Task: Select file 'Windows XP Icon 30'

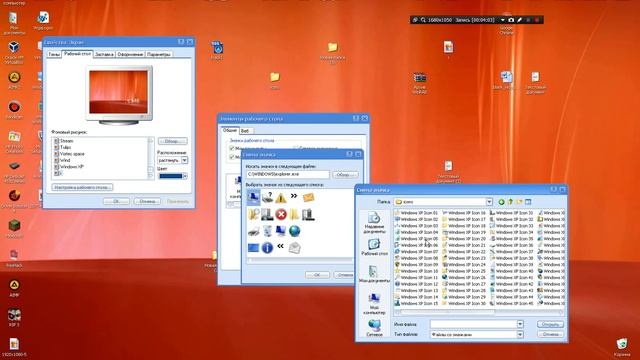Action: pos(464,303)
